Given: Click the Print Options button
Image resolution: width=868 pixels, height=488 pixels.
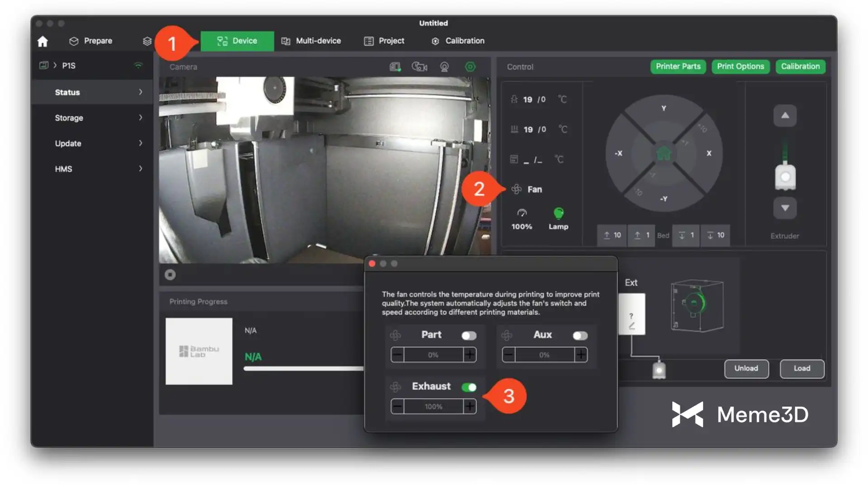Looking at the screenshot, I should tap(740, 66).
